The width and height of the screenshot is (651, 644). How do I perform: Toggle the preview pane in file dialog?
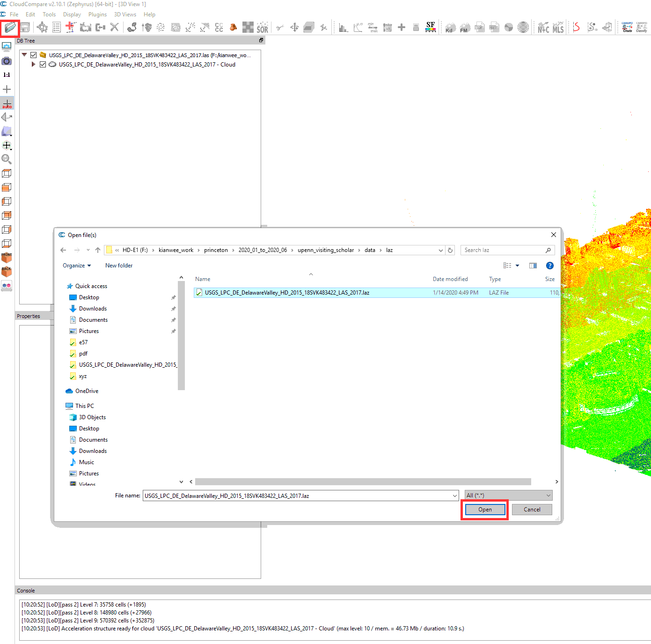(533, 266)
